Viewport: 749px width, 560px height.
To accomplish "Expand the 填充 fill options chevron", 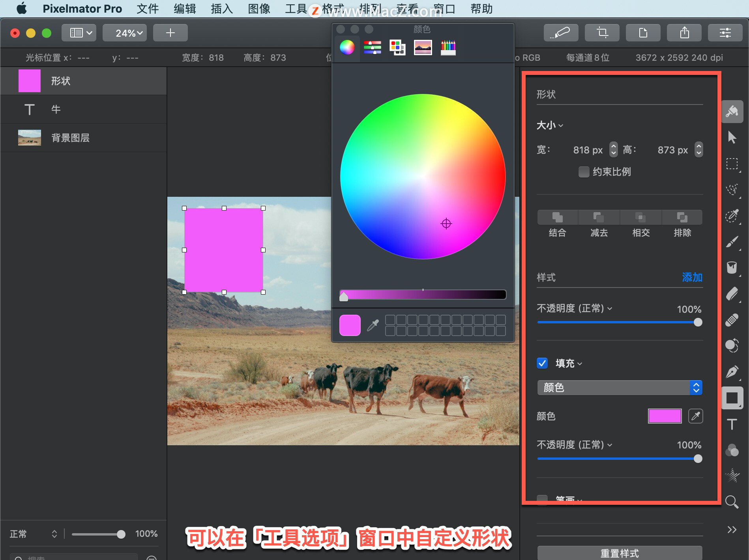I will coord(580,364).
